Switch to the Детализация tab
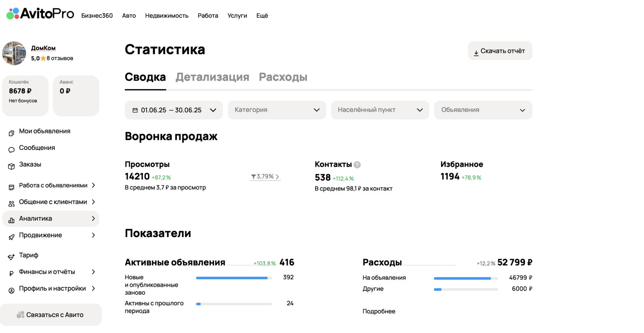The width and height of the screenshot is (644, 333). pos(212,77)
